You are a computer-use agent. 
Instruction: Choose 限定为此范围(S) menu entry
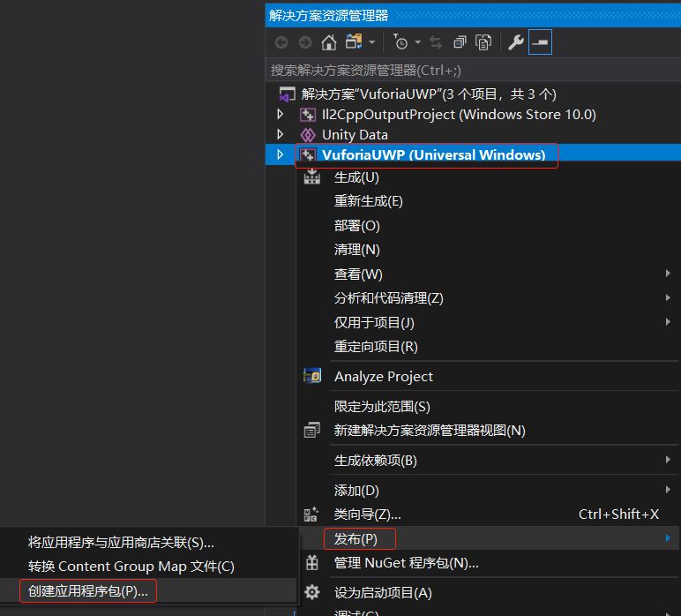[x=488, y=407]
